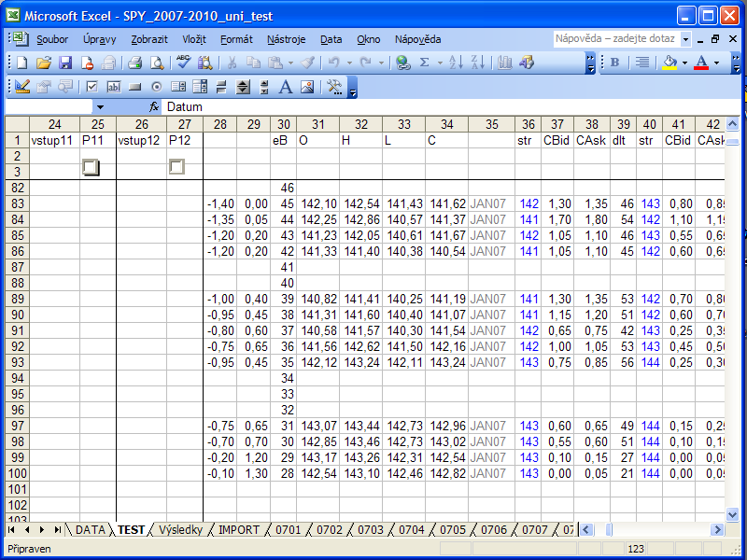Create a new blank workbook

point(21,63)
